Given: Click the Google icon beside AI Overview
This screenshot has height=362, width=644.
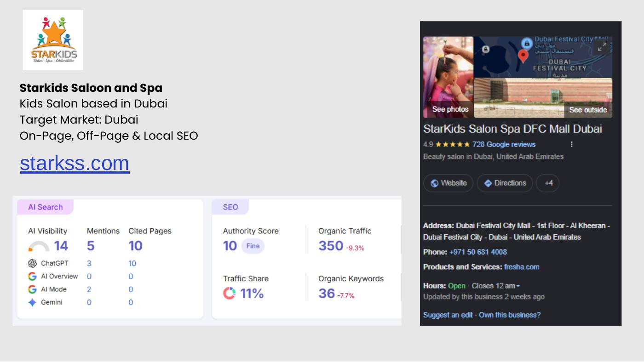Looking at the screenshot, I should 32,276.
